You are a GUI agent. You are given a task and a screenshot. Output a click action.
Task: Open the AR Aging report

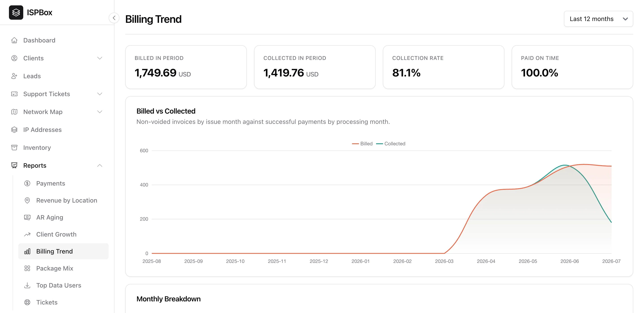point(64,217)
